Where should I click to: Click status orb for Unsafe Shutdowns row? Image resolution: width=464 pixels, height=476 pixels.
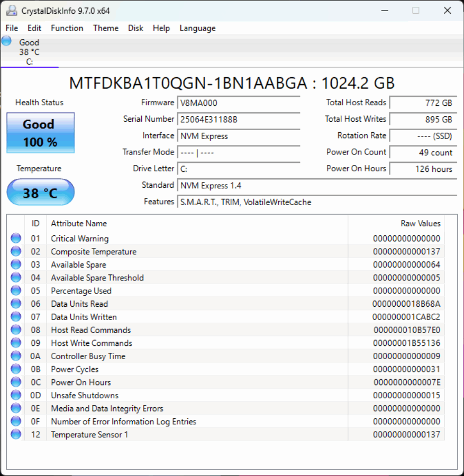click(16, 395)
